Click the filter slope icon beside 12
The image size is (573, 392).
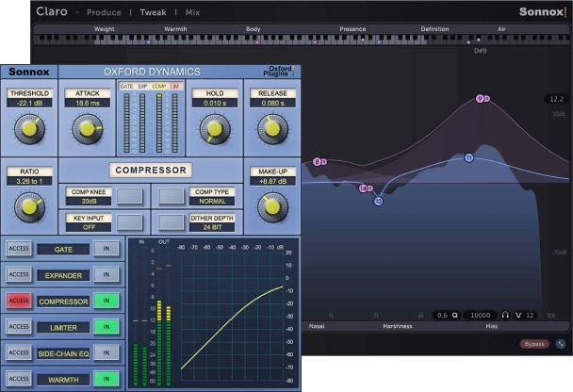517,315
